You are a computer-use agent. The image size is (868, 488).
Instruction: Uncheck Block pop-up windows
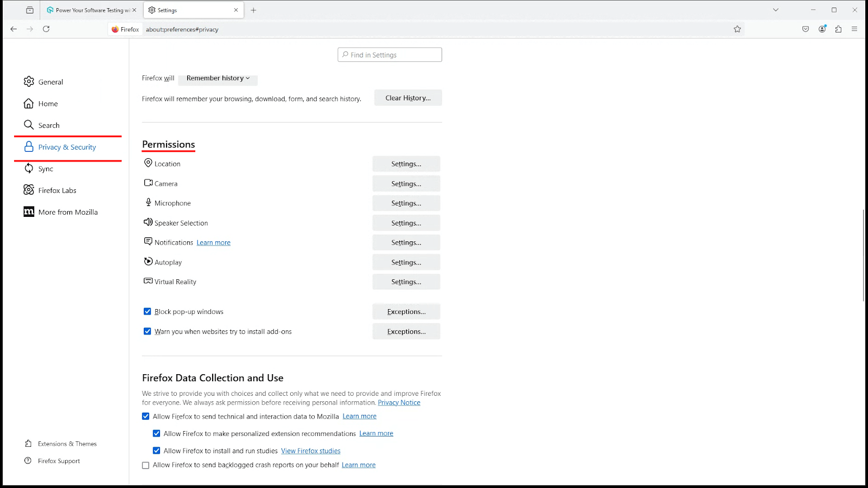coord(147,312)
